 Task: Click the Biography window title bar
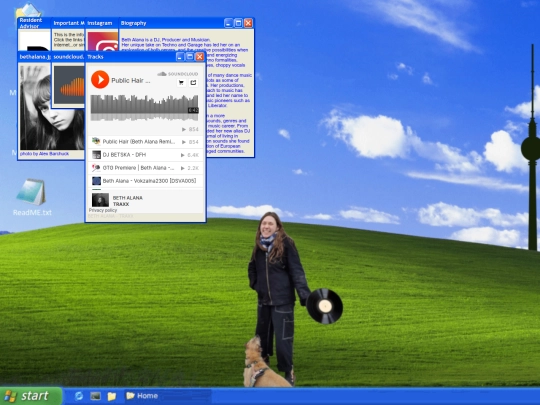click(x=171, y=23)
